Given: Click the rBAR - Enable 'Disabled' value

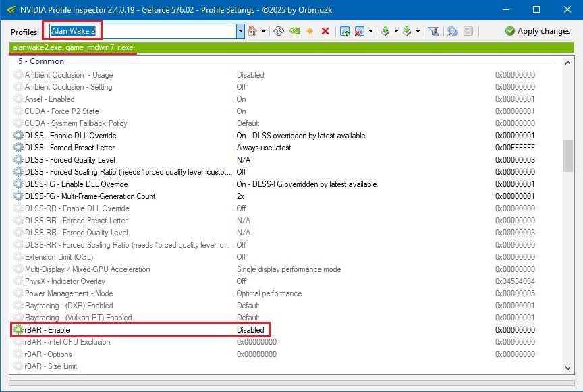Looking at the screenshot, I should pos(250,330).
